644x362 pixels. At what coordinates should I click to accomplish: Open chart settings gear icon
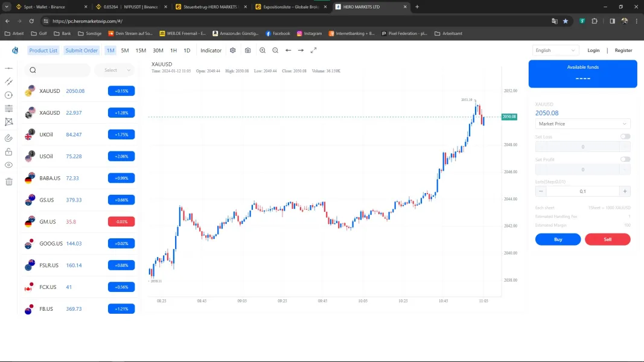233,51
